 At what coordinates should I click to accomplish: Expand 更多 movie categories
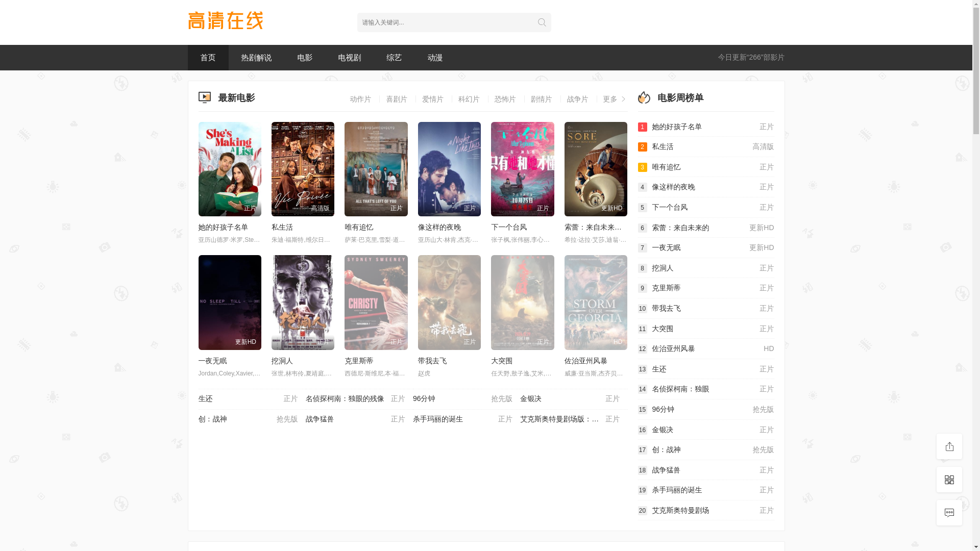point(614,99)
